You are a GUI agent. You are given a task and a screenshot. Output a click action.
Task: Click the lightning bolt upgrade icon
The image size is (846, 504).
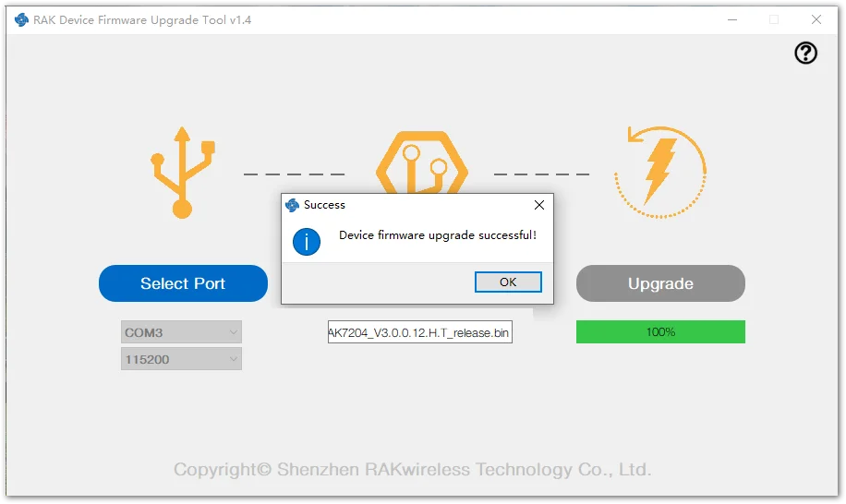pos(660,172)
